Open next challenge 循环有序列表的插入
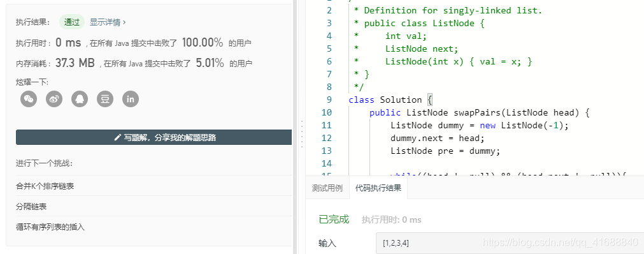The height and width of the screenshot is (254, 644). point(50,227)
